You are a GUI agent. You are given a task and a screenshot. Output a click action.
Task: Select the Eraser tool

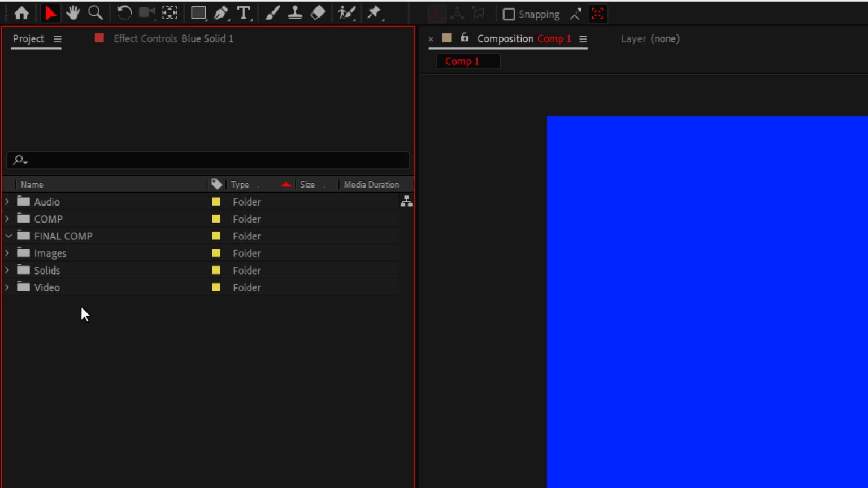[x=317, y=13]
